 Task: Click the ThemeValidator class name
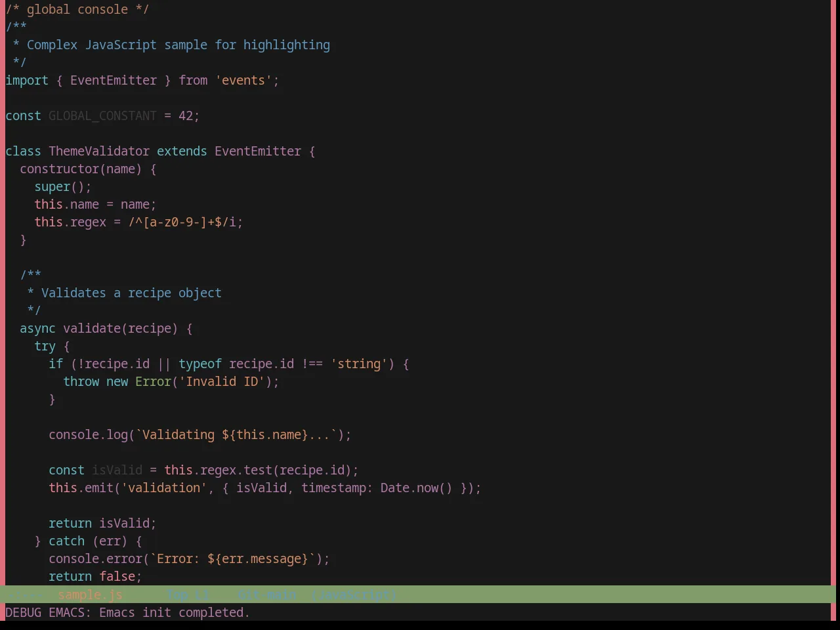99,151
